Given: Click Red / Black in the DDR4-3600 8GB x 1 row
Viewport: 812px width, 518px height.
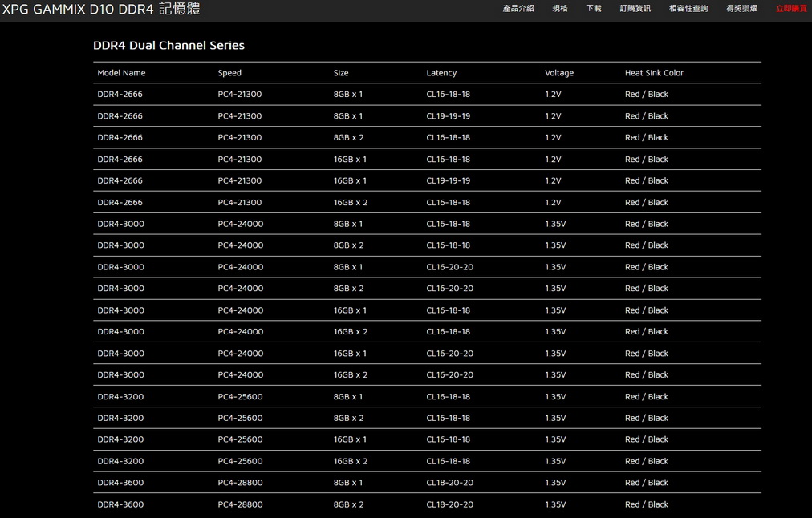Looking at the screenshot, I should [x=646, y=483].
